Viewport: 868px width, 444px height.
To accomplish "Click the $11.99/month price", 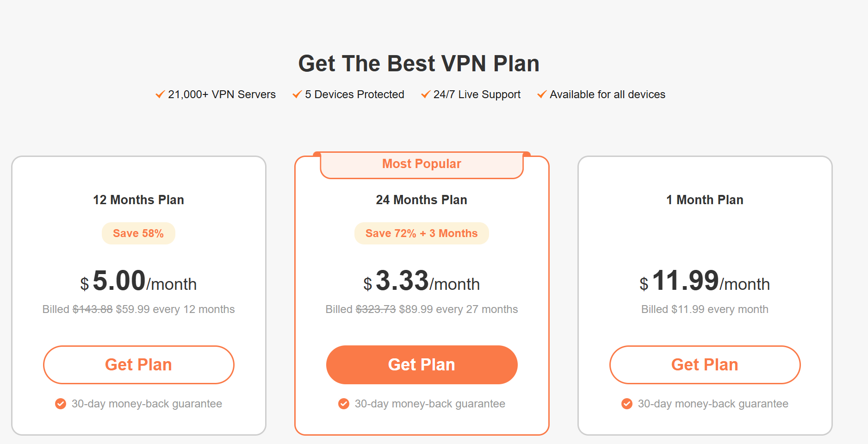I will [x=705, y=281].
